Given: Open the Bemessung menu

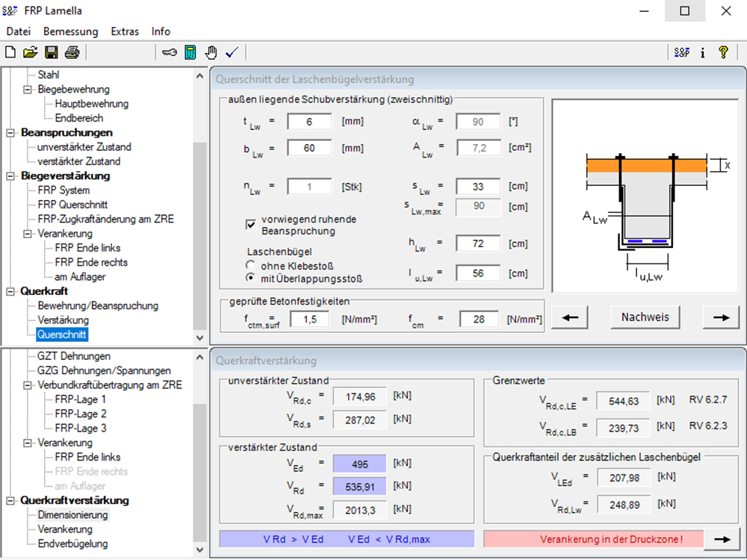Looking at the screenshot, I should 70,31.
